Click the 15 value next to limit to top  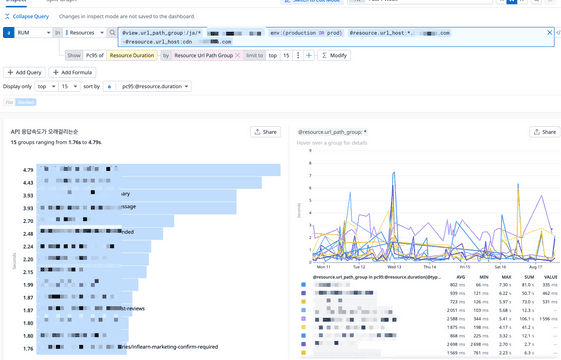[x=286, y=55]
